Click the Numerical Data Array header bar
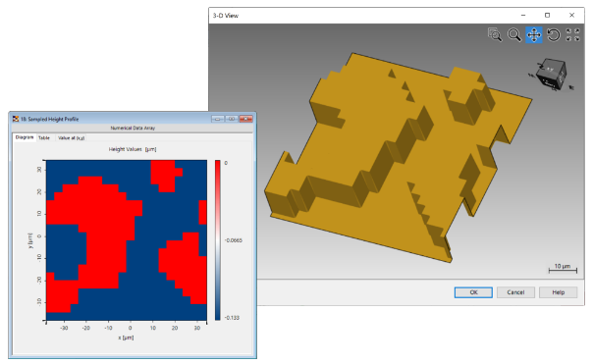The width and height of the screenshot is (593, 364). (133, 128)
